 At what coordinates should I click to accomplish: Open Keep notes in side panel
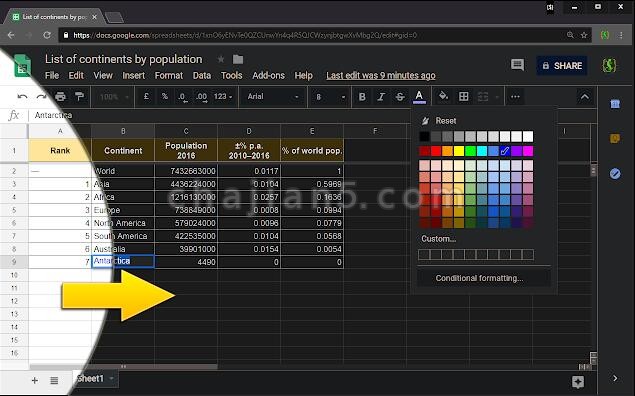pyautogui.click(x=615, y=139)
